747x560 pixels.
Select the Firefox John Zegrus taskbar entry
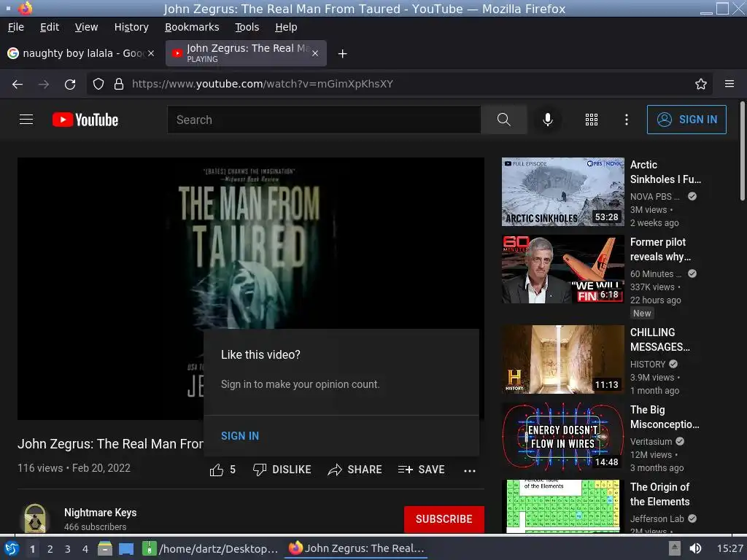pyautogui.click(x=356, y=548)
